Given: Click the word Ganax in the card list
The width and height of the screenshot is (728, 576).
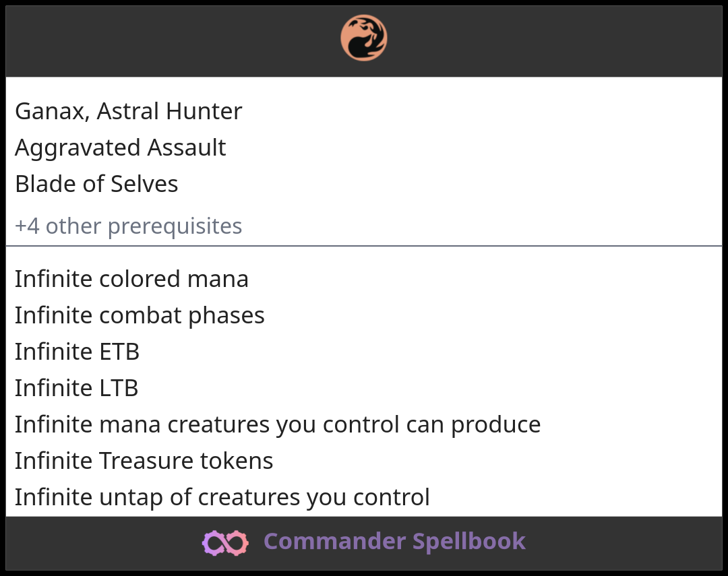Looking at the screenshot, I should 52,111.
